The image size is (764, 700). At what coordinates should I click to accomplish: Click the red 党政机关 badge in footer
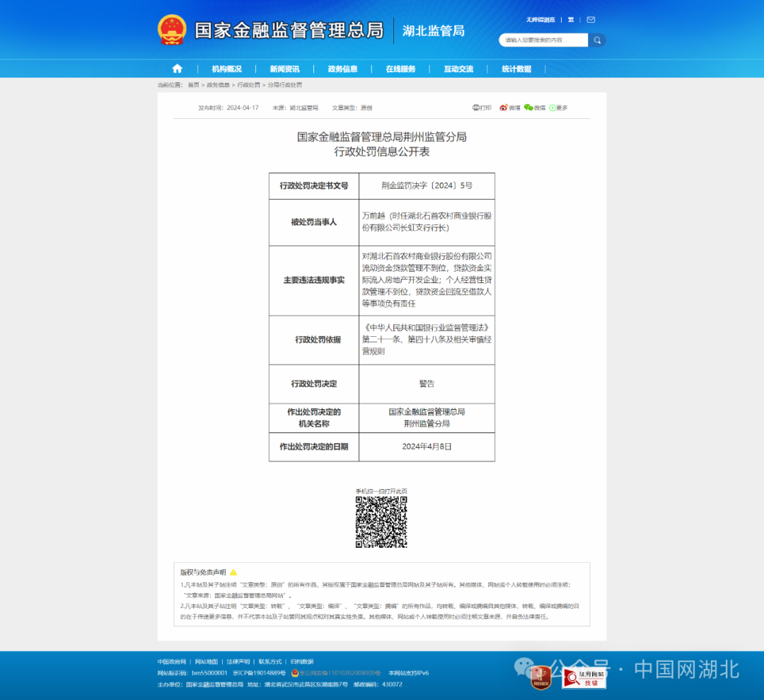tap(541, 677)
